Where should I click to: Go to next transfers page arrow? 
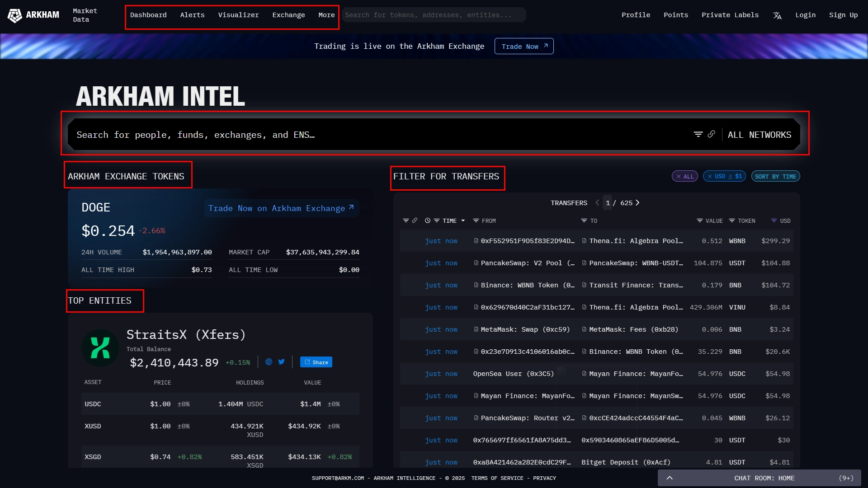click(x=637, y=203)
